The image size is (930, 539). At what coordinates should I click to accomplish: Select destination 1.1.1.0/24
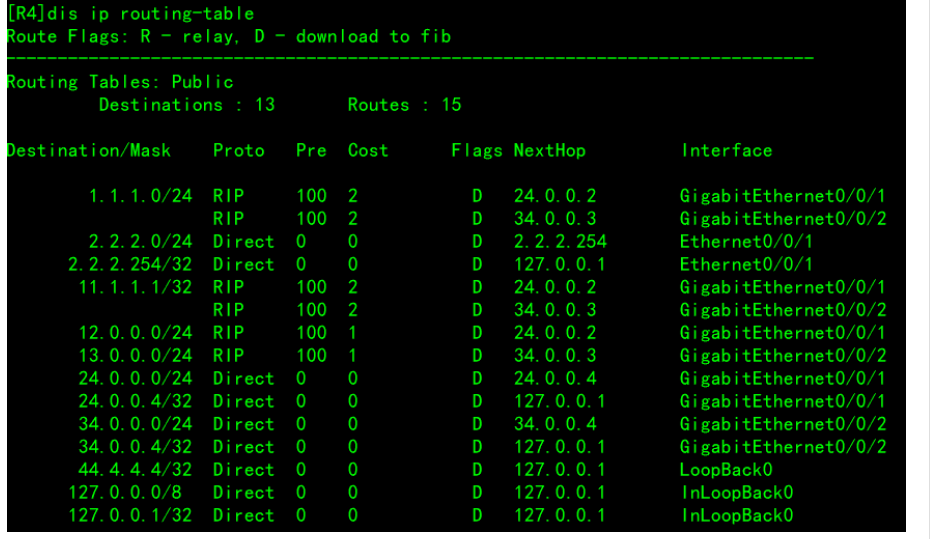click(141, 196)
